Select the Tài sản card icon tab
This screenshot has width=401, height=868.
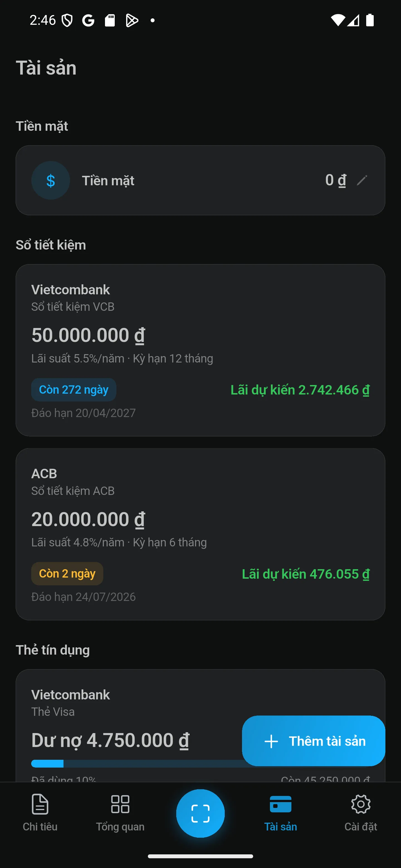click(281, 813)
